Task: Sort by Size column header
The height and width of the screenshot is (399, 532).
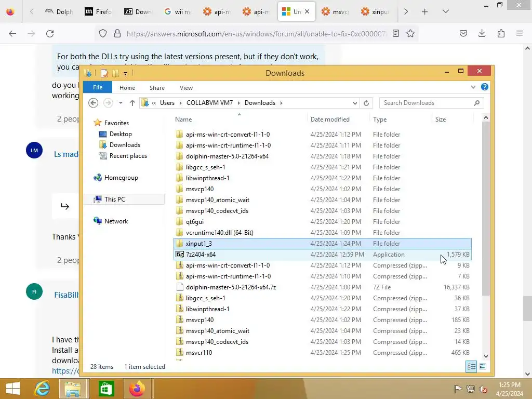Action: (x=453, y=119)
